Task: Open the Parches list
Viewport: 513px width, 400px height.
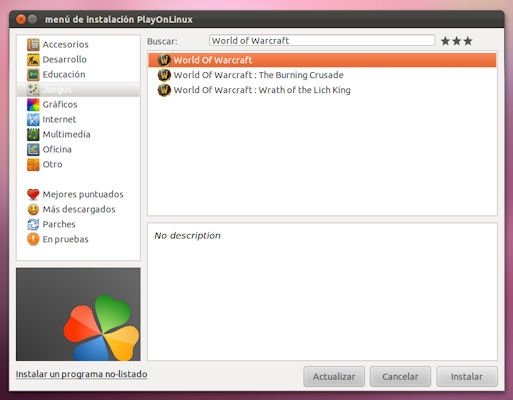Action: click(x=59, y=224)
